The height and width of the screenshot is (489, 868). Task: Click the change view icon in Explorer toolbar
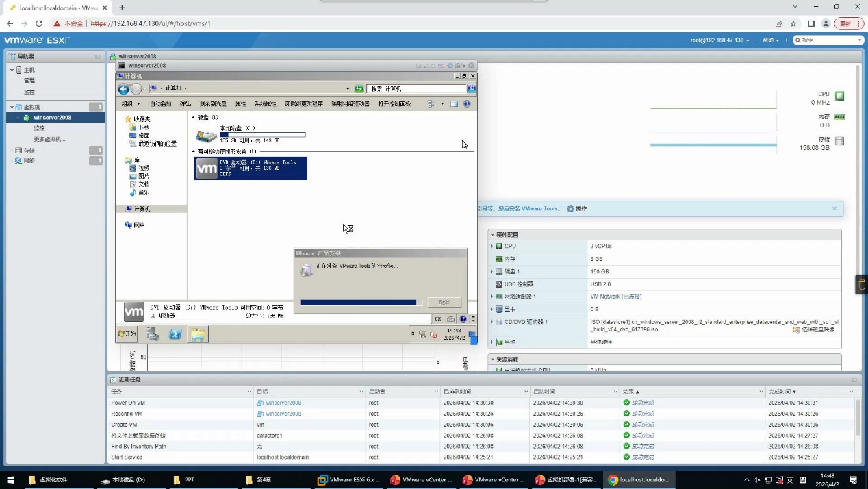tap(431, 104)
